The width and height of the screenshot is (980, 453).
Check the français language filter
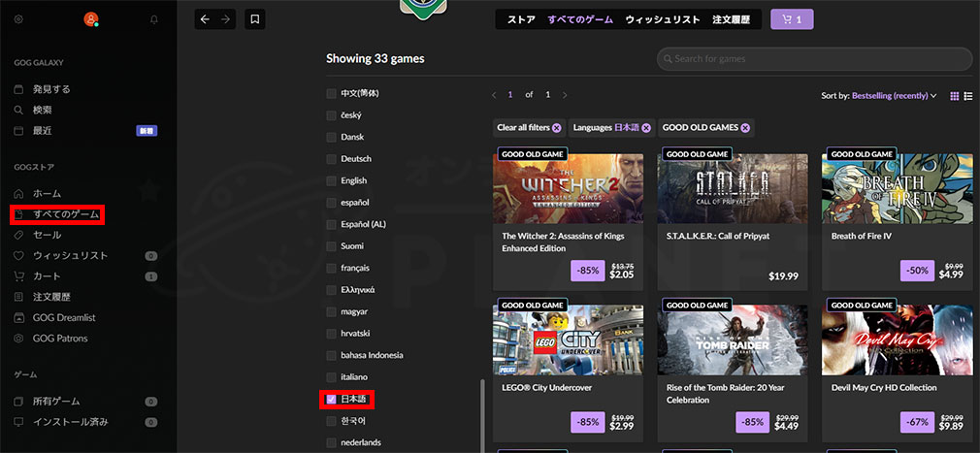pos(331,268)
